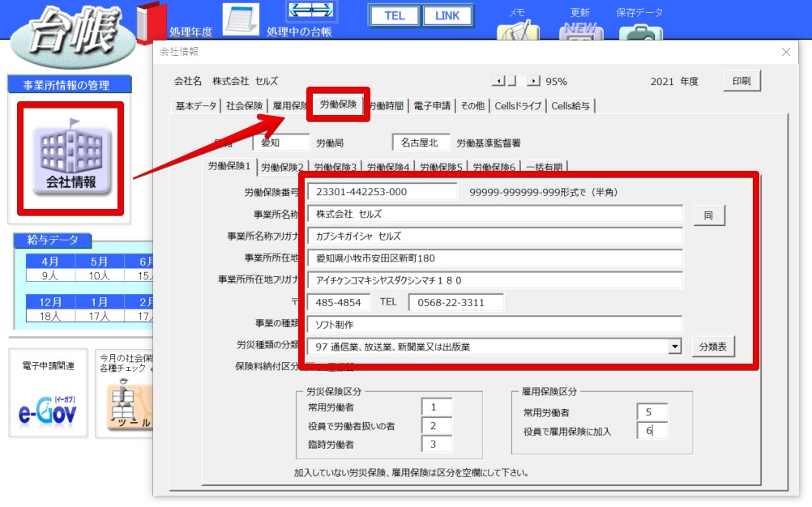
Task: Click the 事業所名称フリガナ field
Action: coord(495,236)
